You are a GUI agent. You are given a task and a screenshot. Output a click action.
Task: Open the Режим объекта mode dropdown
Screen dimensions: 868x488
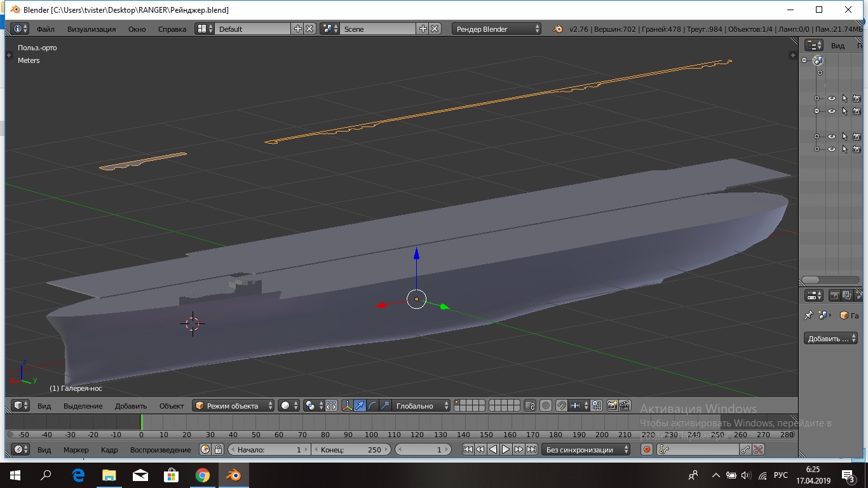point(233,405)
